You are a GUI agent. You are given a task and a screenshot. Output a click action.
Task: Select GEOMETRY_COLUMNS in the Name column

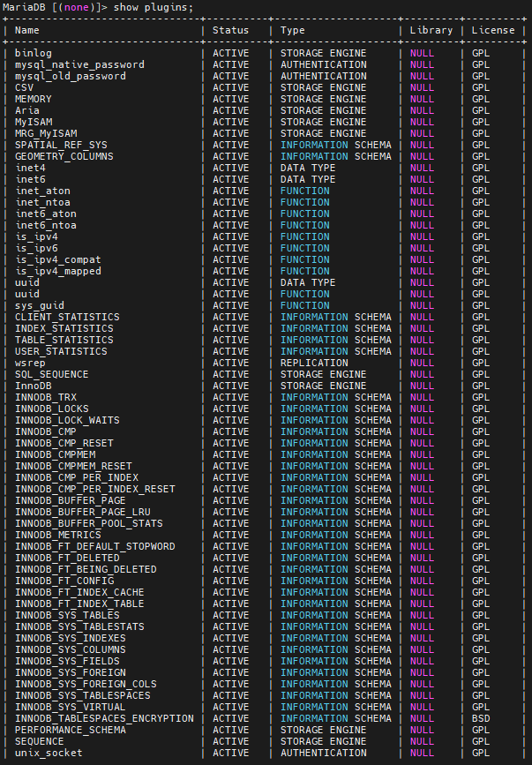click(64, 156)
